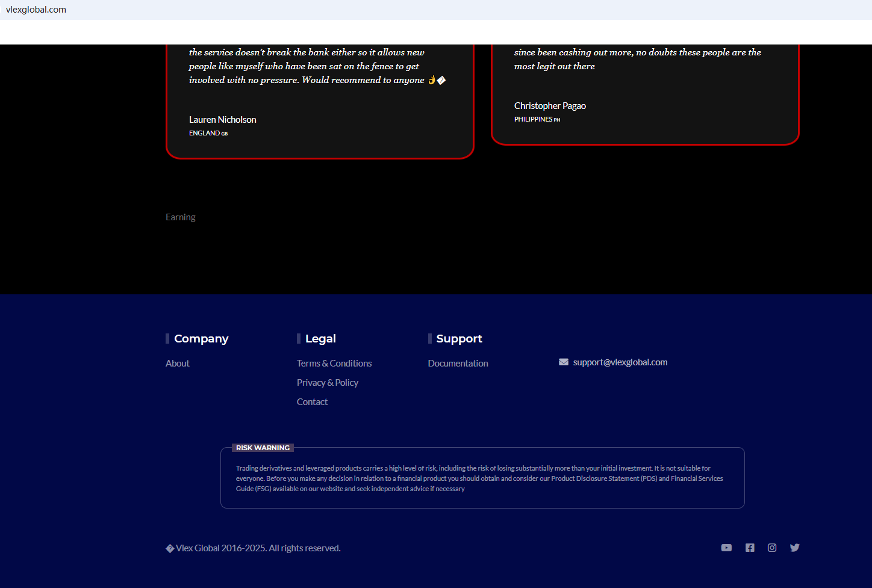The height and width of the screenshot is (588, 872).
Task: Click the RISK WARNING label
Action: pyautogui.click(x=263, y=448)
